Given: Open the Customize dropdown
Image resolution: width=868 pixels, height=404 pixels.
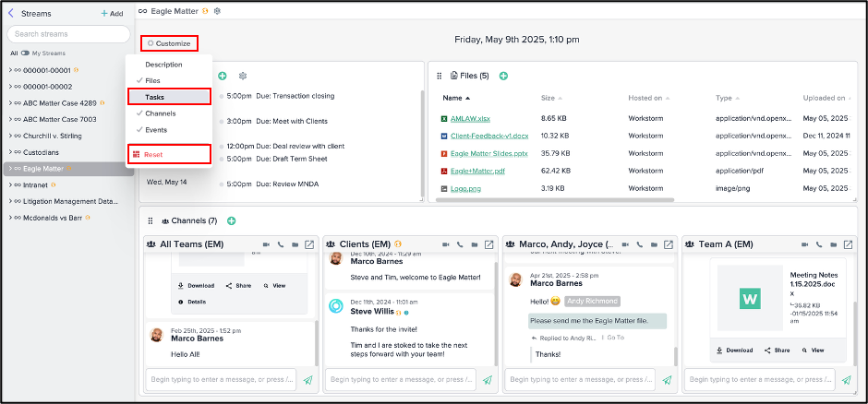Looking at the screenshot, I should 169,43.
